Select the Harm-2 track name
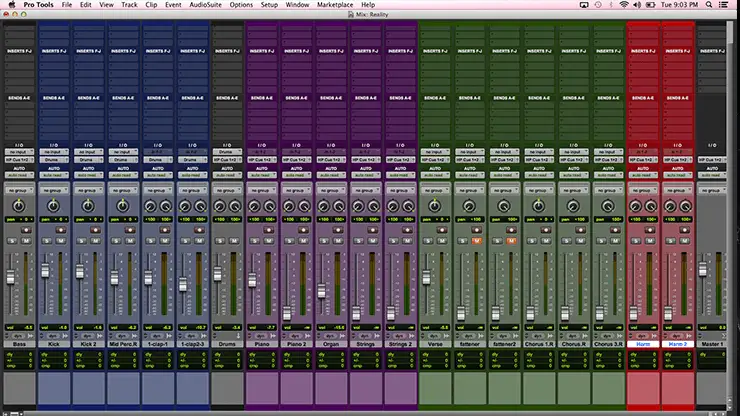Screen dimensions: 740x416 click(677, 344)
